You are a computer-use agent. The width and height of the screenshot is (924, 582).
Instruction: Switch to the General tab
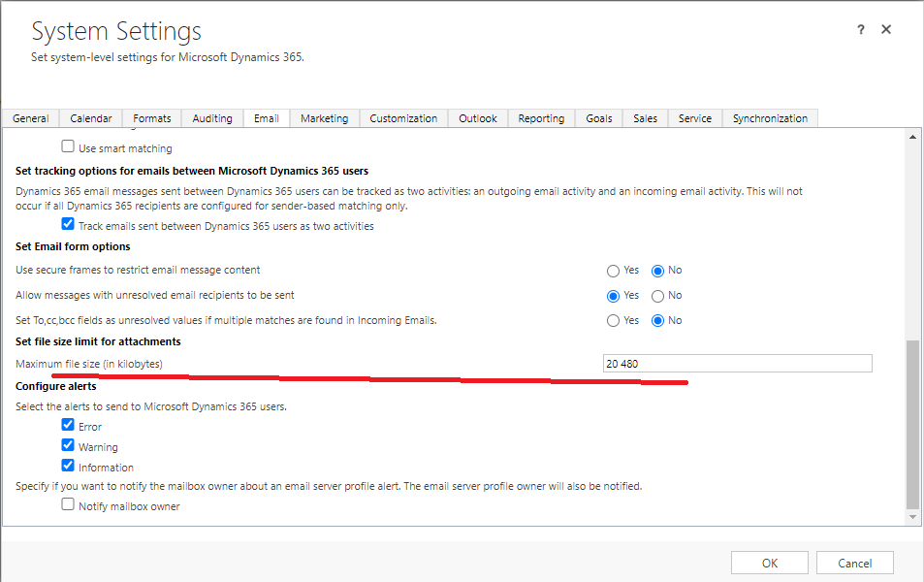point(31,118)
